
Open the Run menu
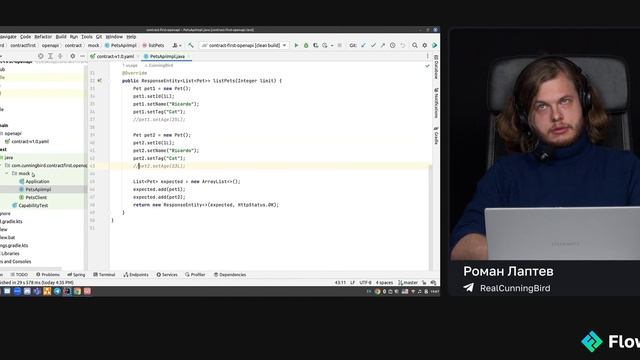(74, 37)
